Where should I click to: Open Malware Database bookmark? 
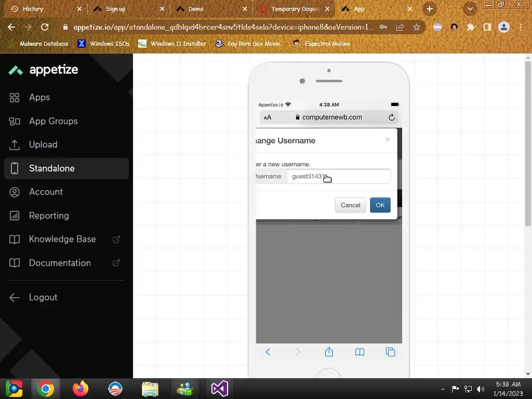(x=39, y=44)
